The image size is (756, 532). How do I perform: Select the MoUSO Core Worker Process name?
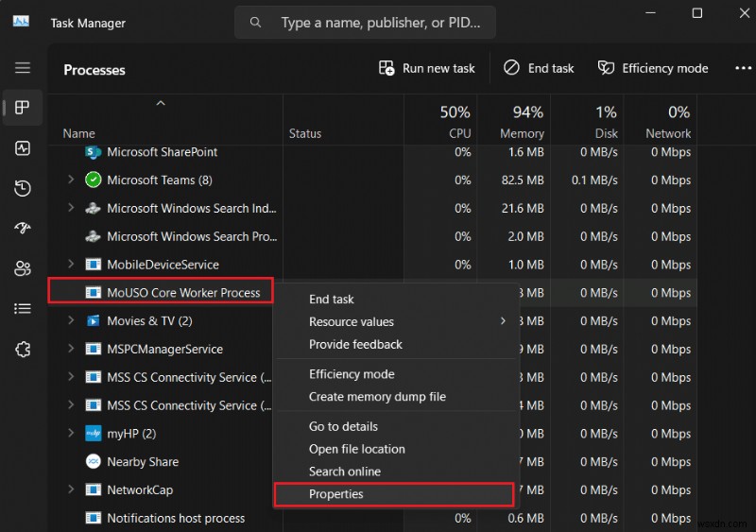183,293
